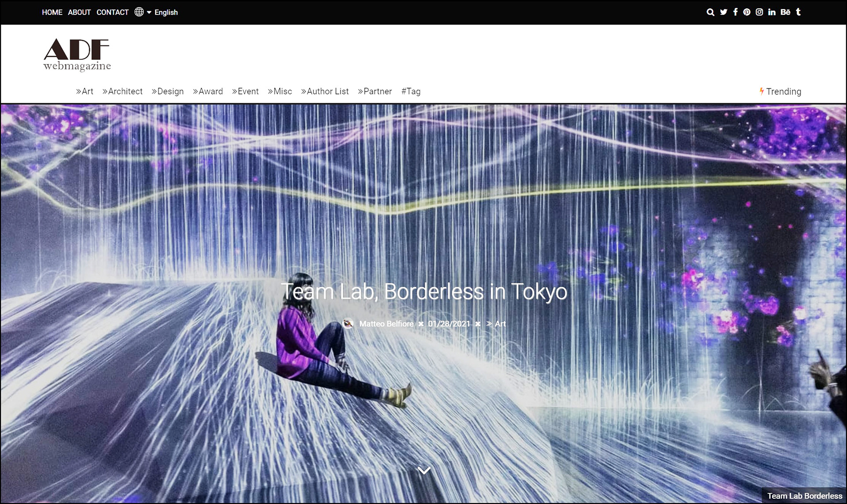
Task: Open the Pinterest social icon
Action: coord(747,12)
